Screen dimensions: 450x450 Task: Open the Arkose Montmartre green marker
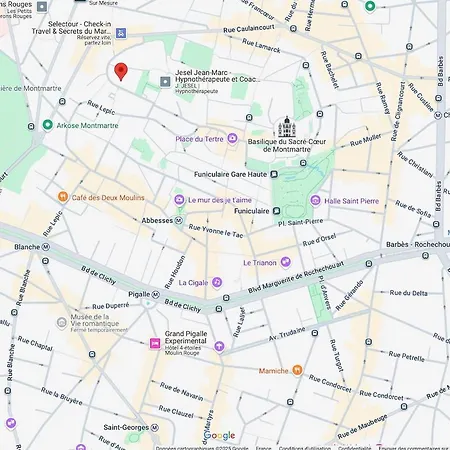pyautogui.click(x=48, y=125)
